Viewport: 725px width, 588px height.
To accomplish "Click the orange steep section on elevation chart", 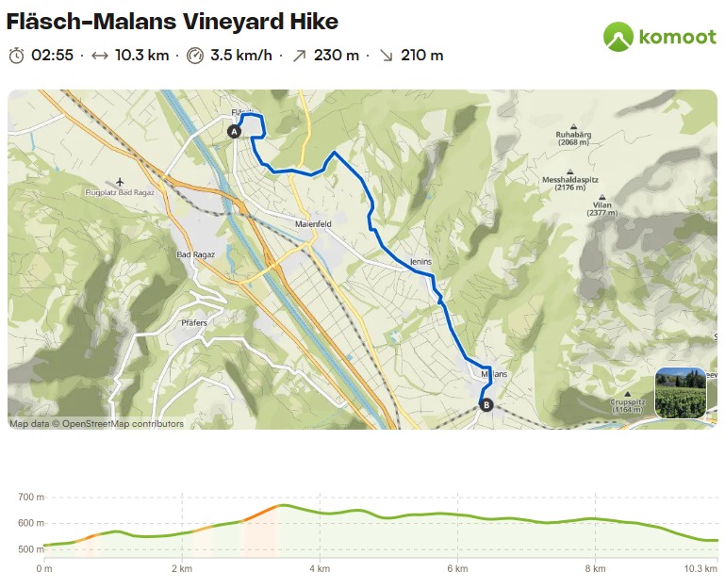I will (x=260, y=514).
